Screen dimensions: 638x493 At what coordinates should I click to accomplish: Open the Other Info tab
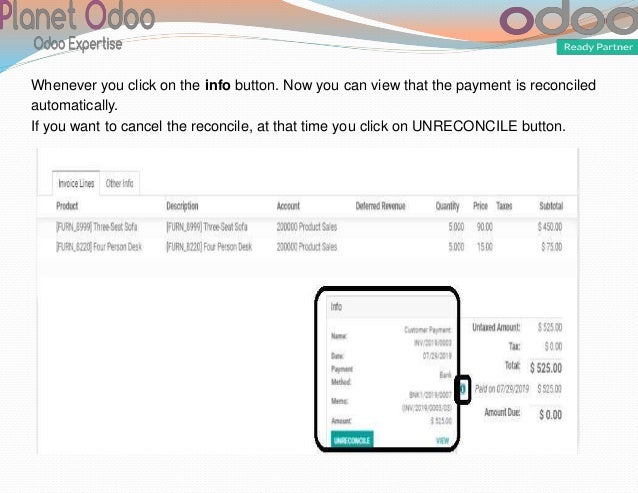coord(120,183)
